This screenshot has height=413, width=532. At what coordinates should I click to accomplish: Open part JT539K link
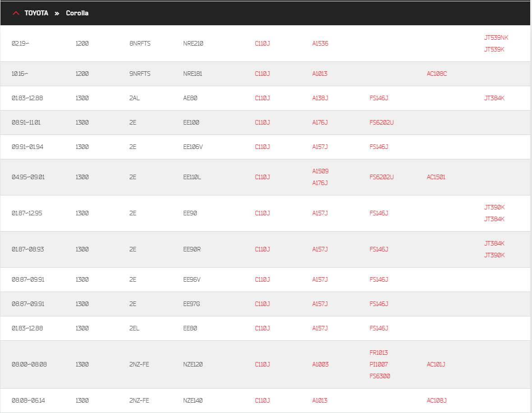tap(494, 49)
